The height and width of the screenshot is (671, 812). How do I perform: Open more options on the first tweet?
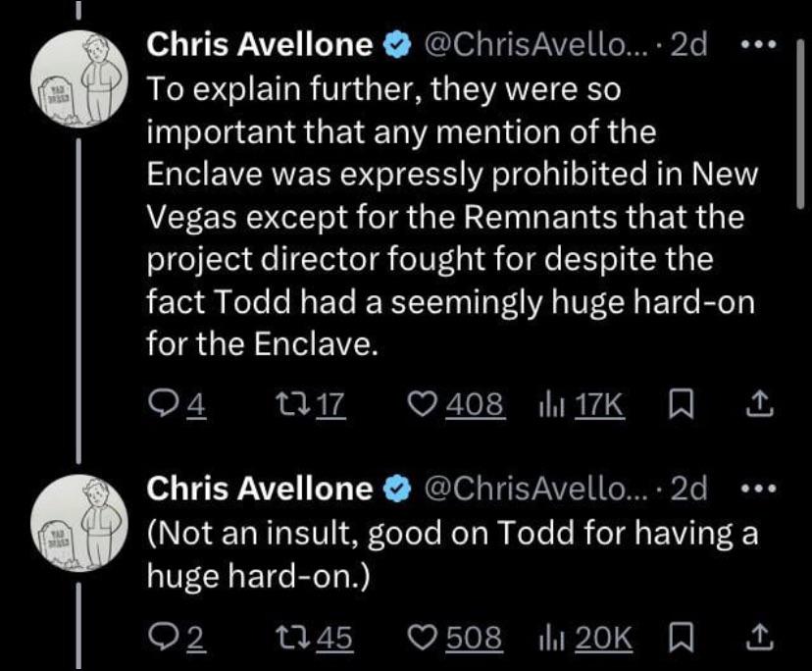759,45
